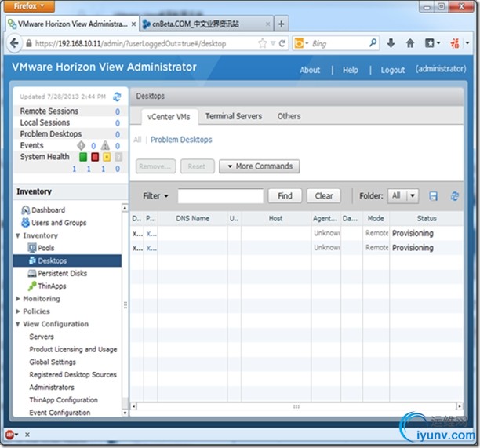
Task: Click the sidebar scrollbar down arrow
Action: [125, 413]
